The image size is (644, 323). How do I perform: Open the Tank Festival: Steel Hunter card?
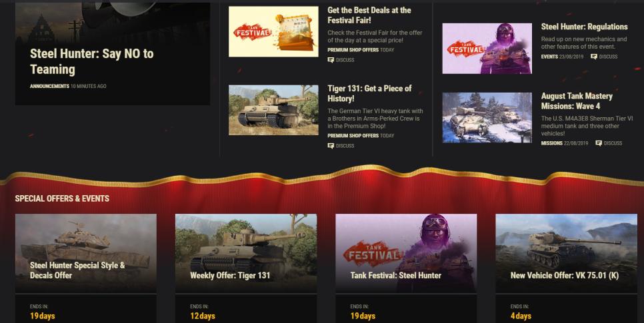point(406,268)
